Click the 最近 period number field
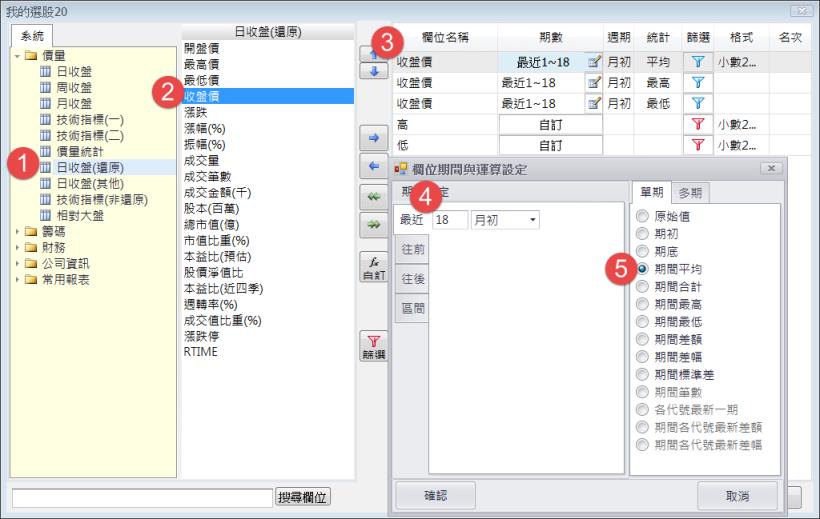 450,220
